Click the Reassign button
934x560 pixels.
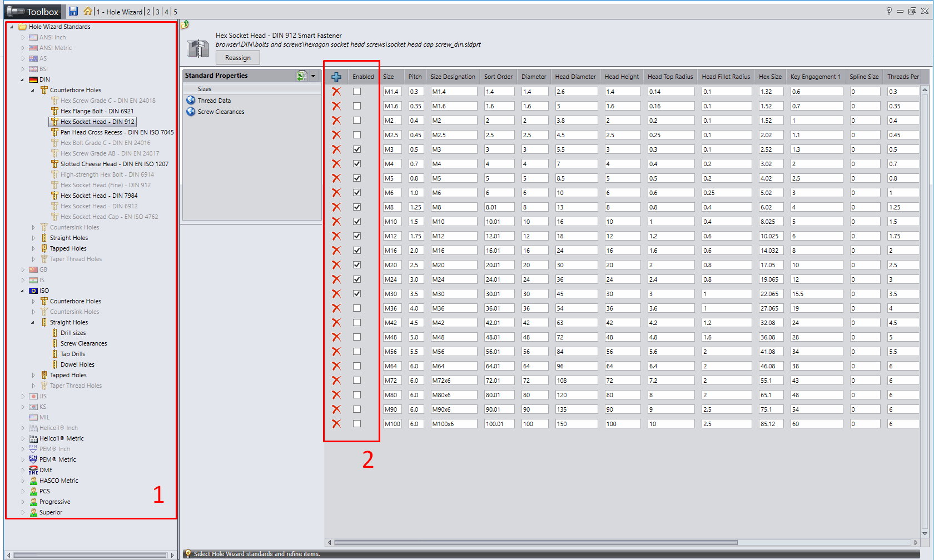237,57
